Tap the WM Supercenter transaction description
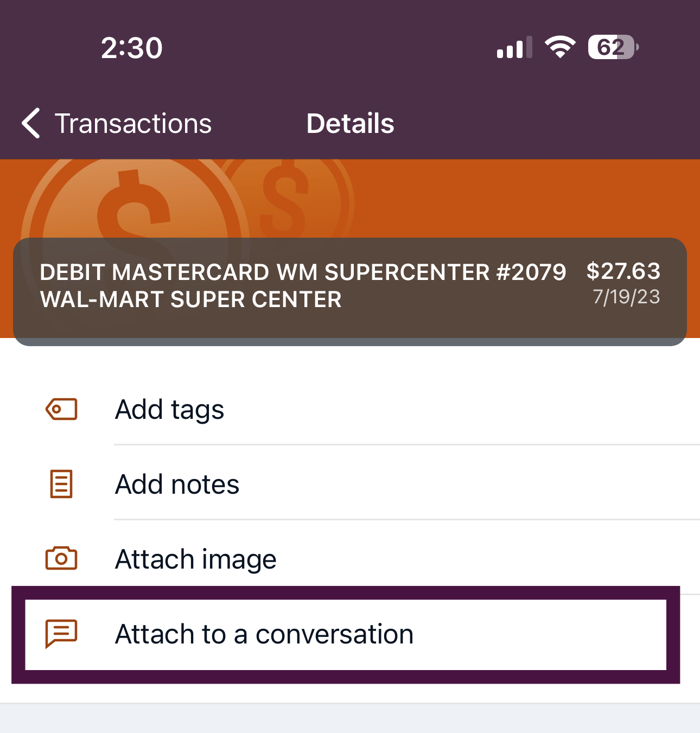This screenshot has height=733, width=700. pos(303,286)
